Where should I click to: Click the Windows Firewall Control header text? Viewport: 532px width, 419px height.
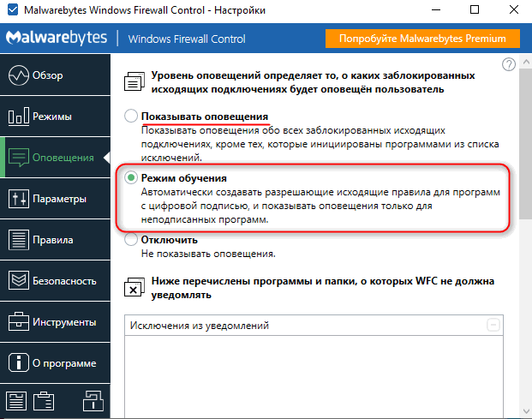187,39
